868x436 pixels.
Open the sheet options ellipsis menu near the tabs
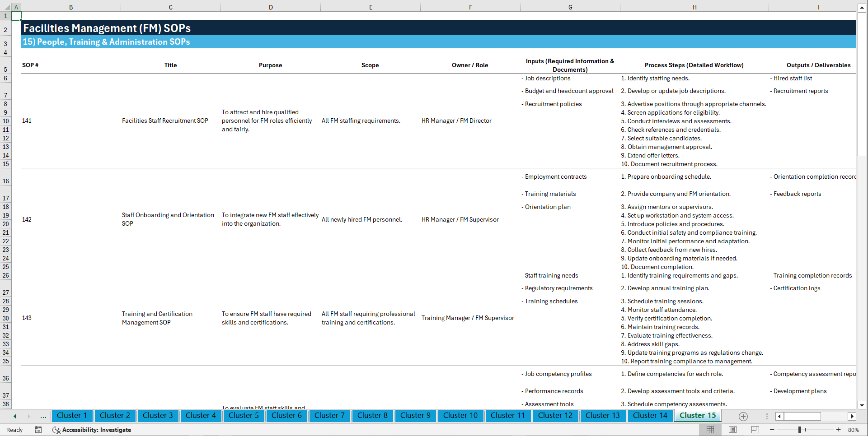point(766,416)
